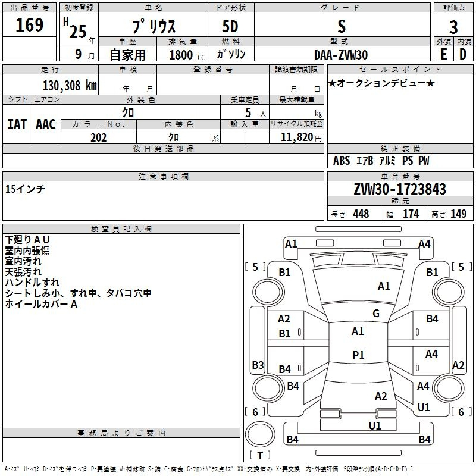The height and width of the screenshot is (476, 476).
Task: Click the 下廻りAU inspector note
Action: coord(28,239)
